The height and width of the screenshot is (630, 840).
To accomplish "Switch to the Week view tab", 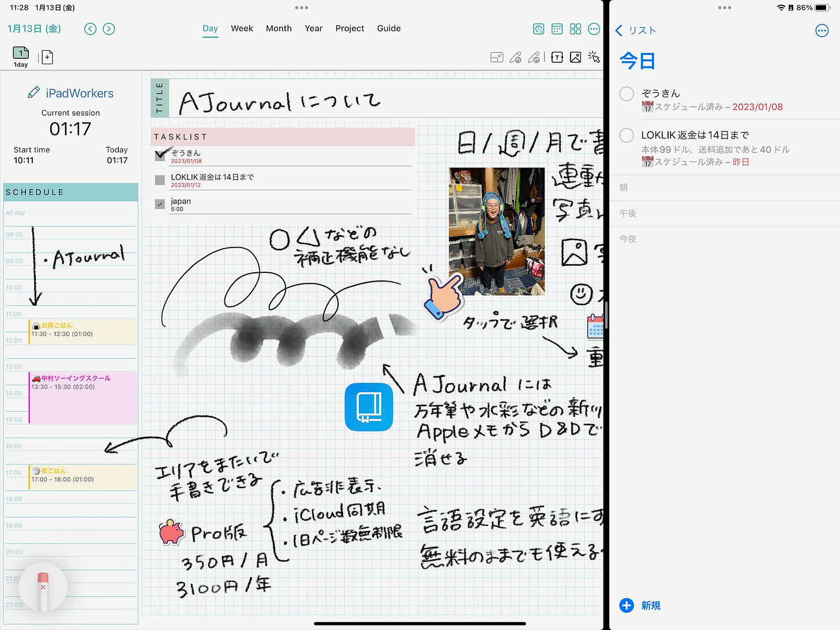I will pyautogui.click(x=242, y=28).
